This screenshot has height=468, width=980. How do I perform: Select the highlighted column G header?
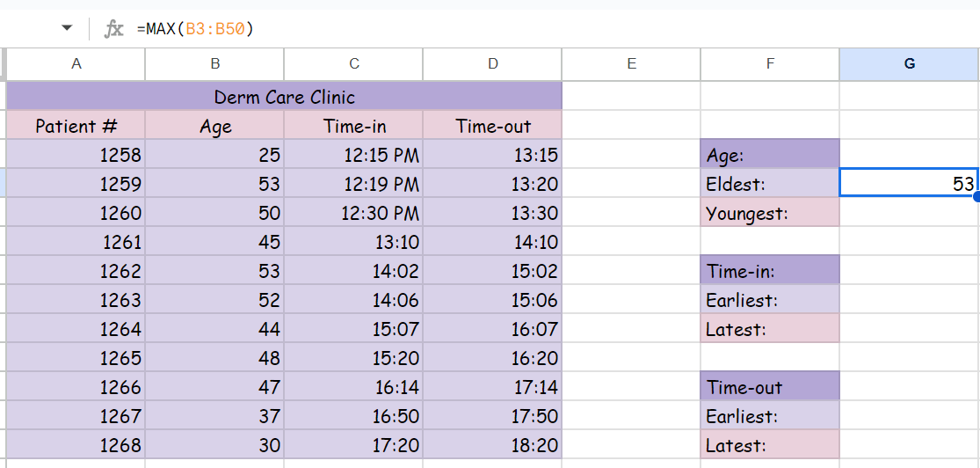[909, 63]
